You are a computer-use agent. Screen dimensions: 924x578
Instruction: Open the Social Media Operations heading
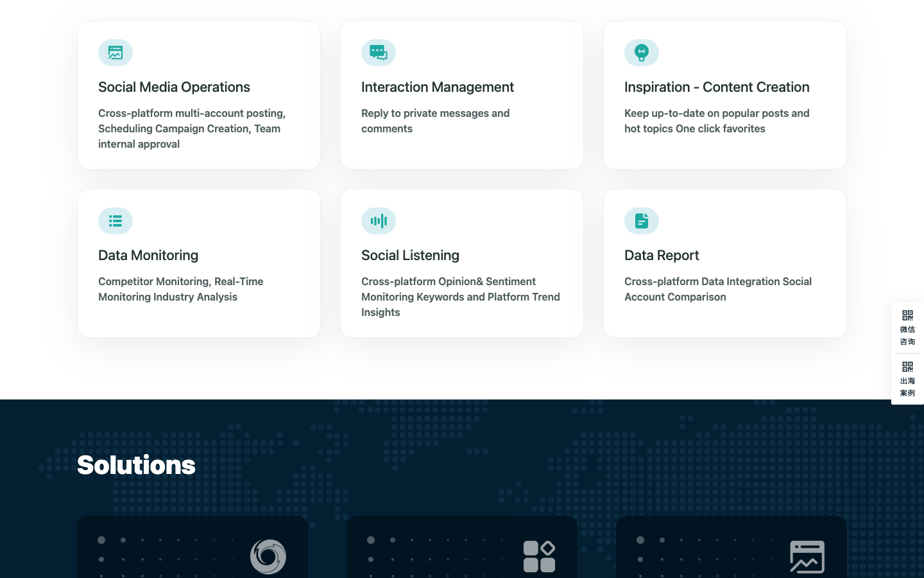tap(174, 87)
